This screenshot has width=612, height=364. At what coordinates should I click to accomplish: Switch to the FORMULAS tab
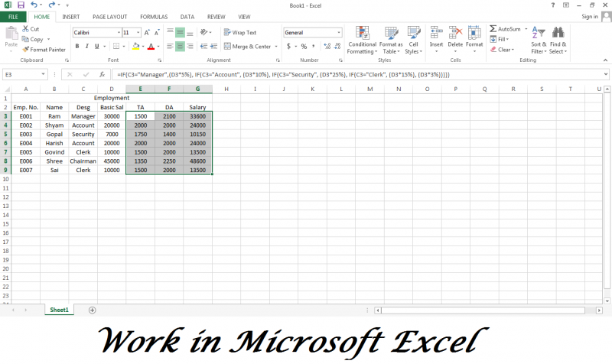154,17
